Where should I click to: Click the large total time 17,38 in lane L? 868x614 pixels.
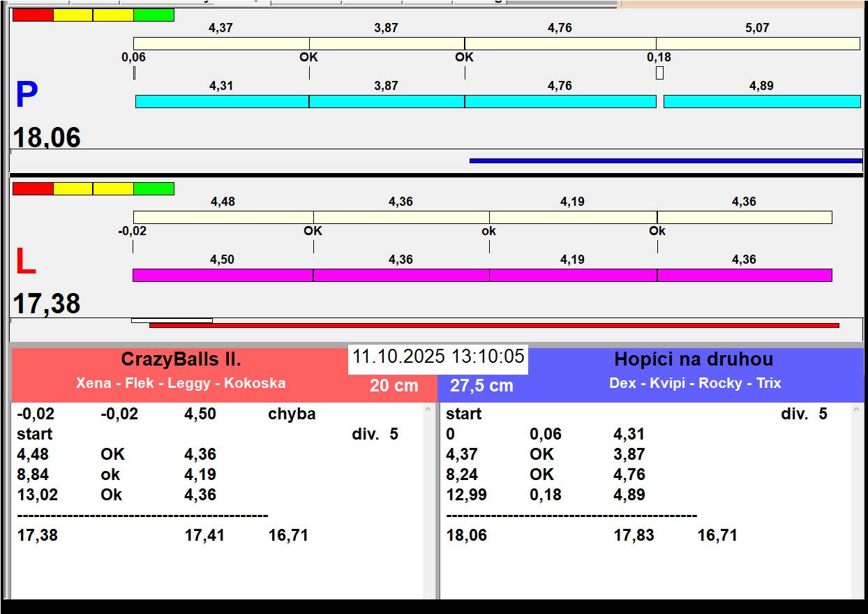47,304
